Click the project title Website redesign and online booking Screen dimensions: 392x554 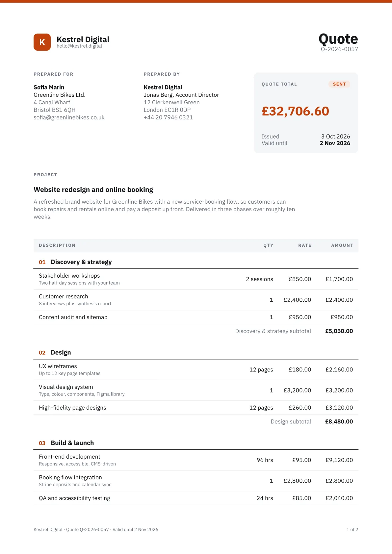(93, 189)
